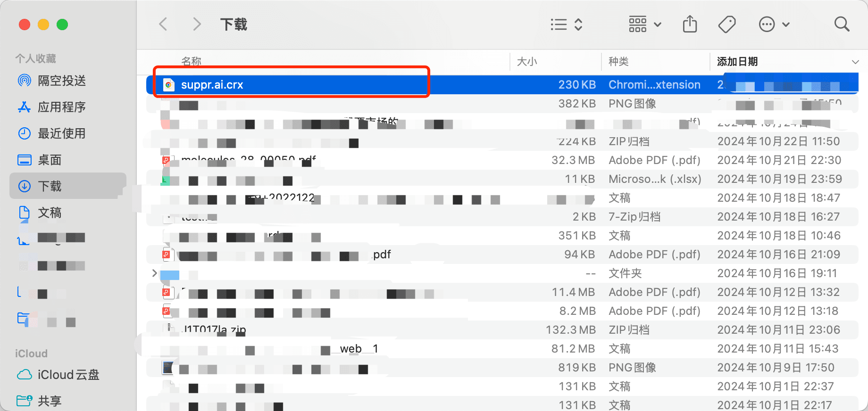Open iCloud云盘 in the sidebar
This screenshot has height=411, width=868.
click(x=68, y=375)
